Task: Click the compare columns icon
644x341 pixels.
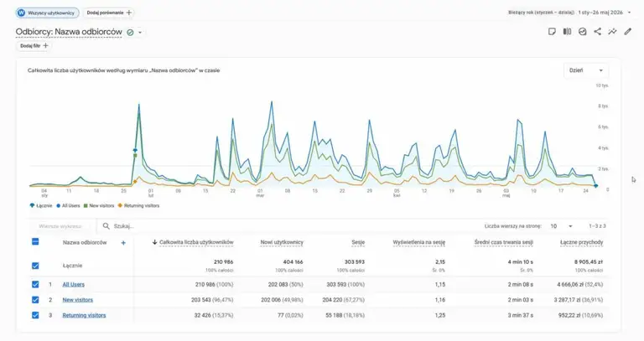Action: [567, 32]
